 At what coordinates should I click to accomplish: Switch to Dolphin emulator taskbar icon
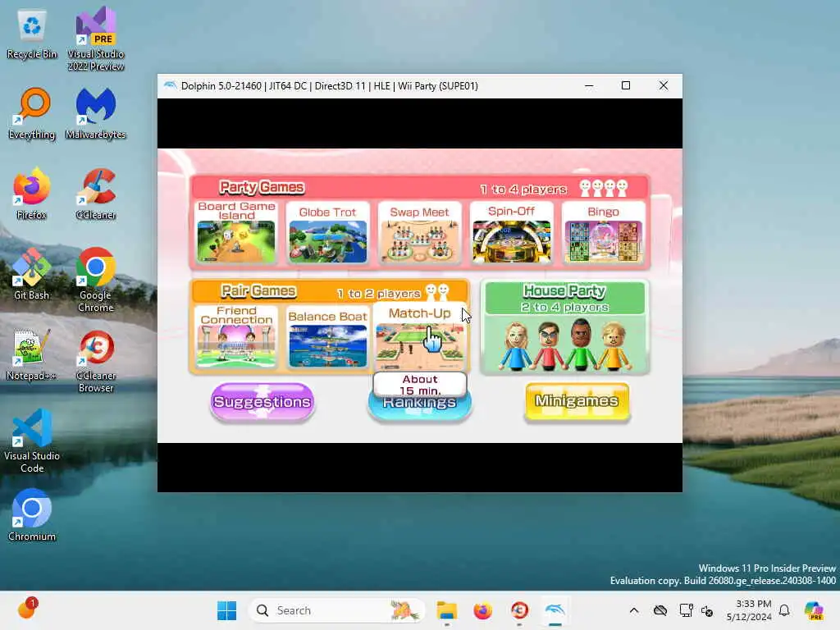(x=555, y=610)
